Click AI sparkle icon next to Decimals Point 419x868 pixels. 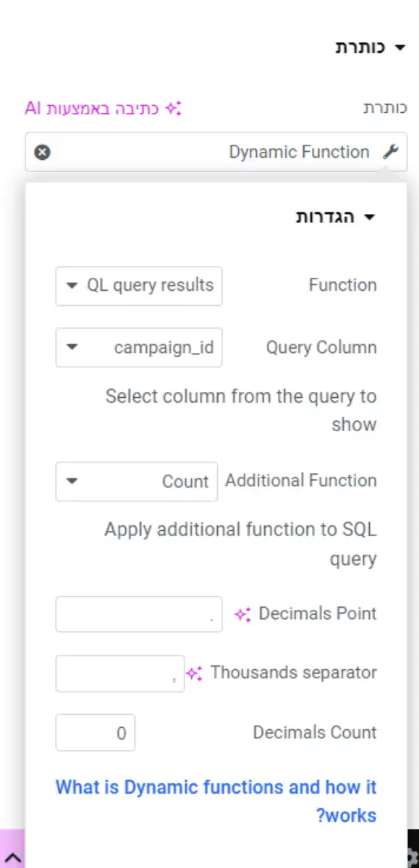pos(242,614)
